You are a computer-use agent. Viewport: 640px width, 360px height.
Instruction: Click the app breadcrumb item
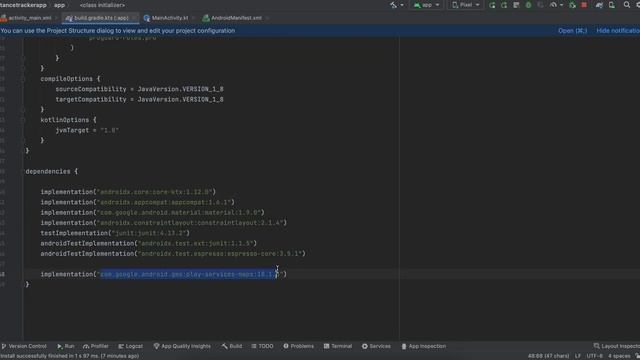coord(60,5)
